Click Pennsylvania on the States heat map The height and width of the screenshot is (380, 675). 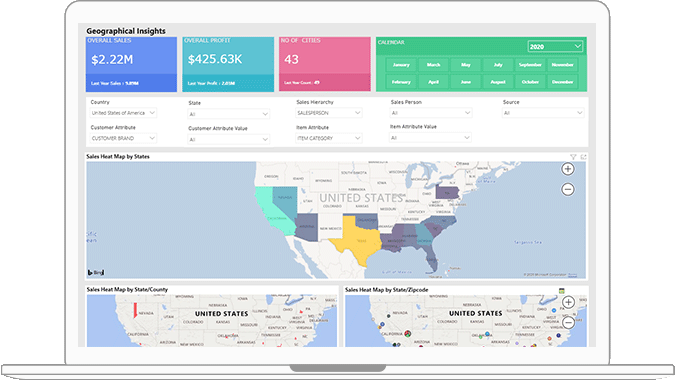[x=447, y=192]
